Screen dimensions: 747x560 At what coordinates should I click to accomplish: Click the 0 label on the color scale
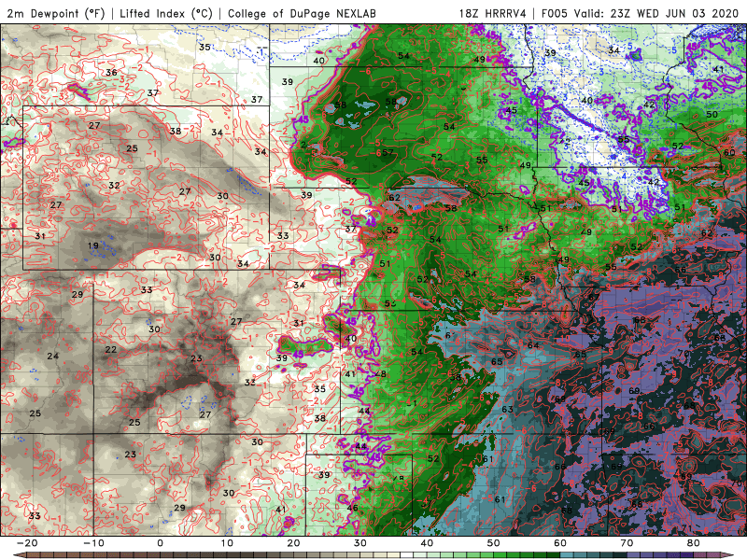pos(160,543)
